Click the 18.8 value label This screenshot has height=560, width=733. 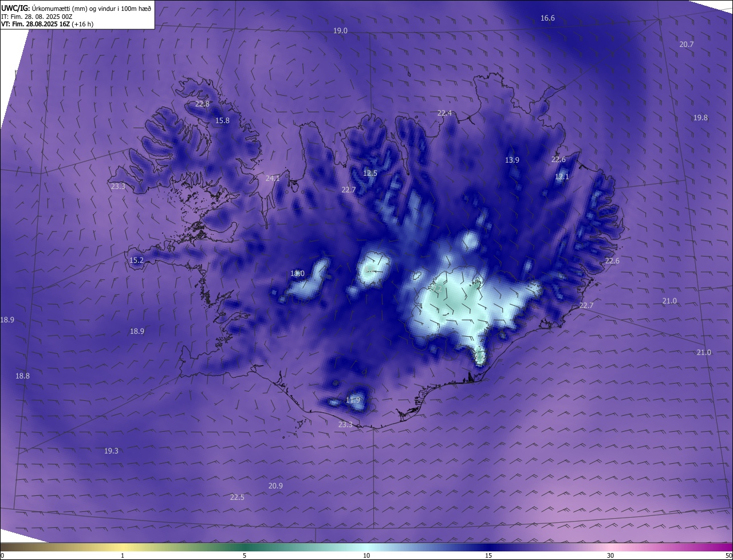[x=22, y=376]
